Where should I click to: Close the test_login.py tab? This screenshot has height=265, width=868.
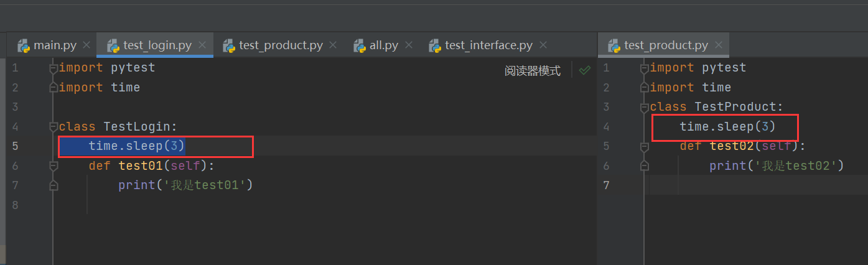(202, 45)
